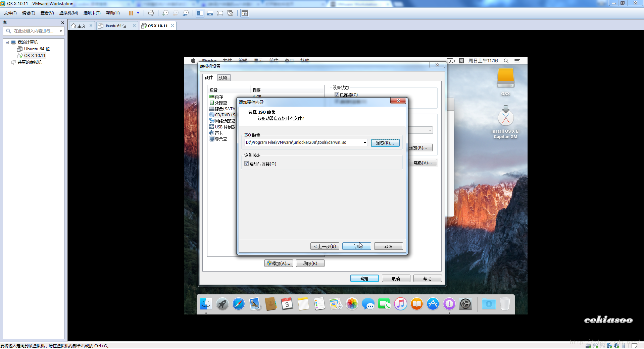
Task: Select OS X 10.11 in the library tree
Action: (x=35, y=56)
